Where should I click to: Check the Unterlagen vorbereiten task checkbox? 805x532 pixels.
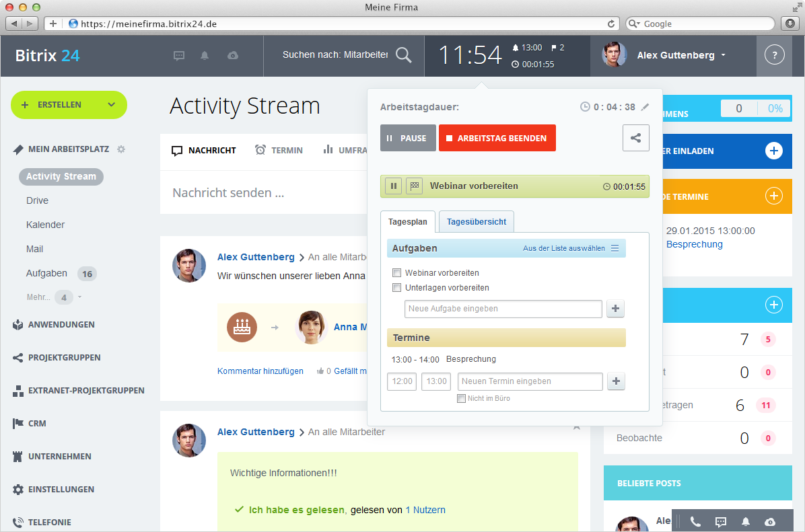tap(396, 288)
